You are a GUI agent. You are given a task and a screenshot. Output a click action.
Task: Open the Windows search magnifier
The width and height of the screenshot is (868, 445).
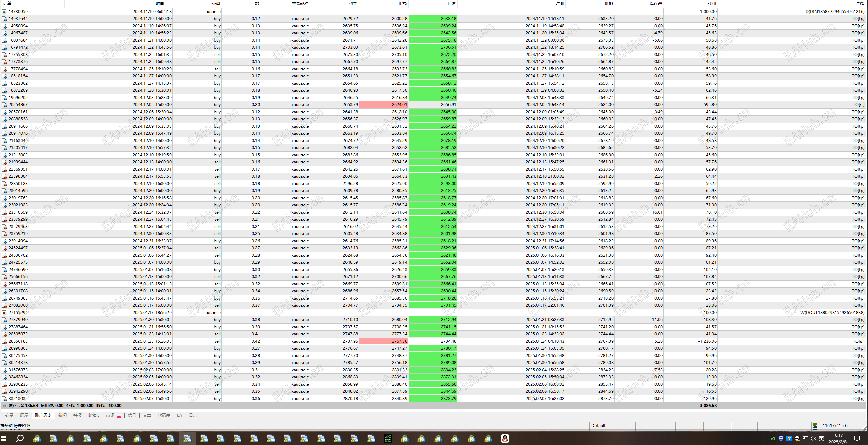[20, 439]
